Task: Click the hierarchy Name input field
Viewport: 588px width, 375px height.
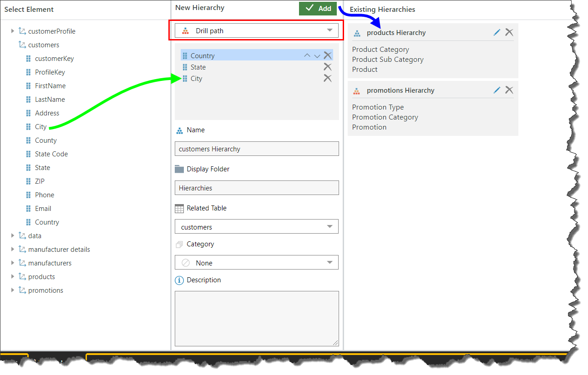Action: coord(257,149)
